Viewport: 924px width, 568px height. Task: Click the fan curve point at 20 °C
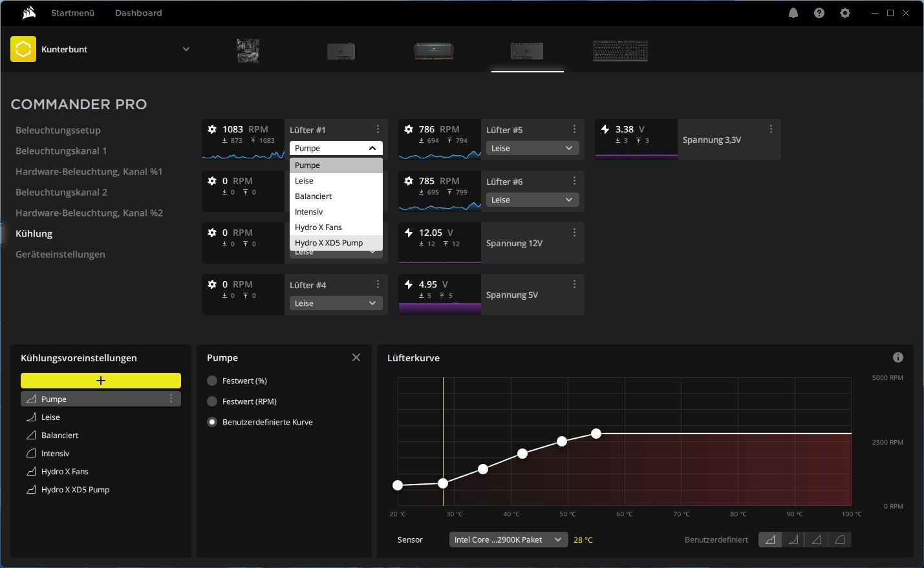click(398, 485)
